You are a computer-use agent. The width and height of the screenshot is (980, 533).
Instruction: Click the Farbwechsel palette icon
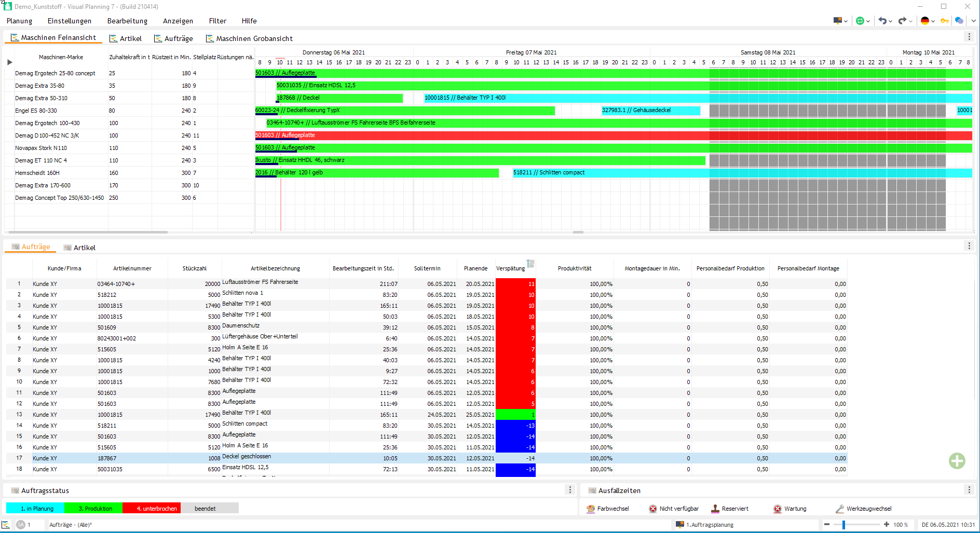pos(591,509)
